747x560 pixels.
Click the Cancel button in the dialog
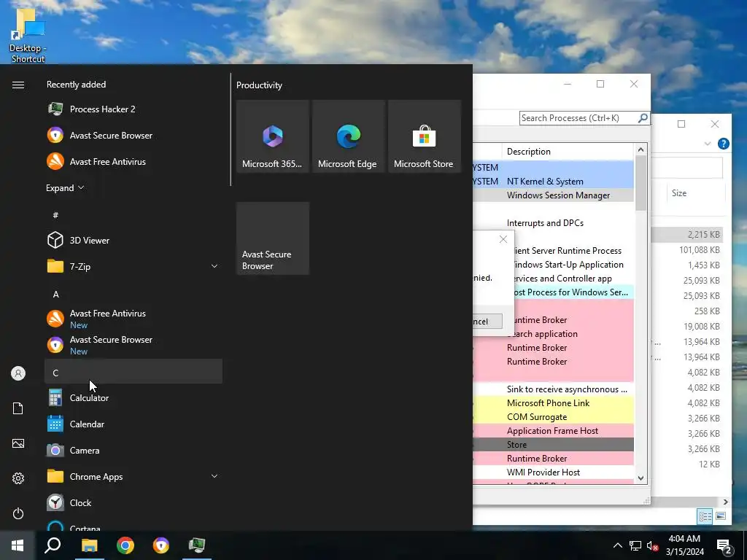tap(487, 322)
